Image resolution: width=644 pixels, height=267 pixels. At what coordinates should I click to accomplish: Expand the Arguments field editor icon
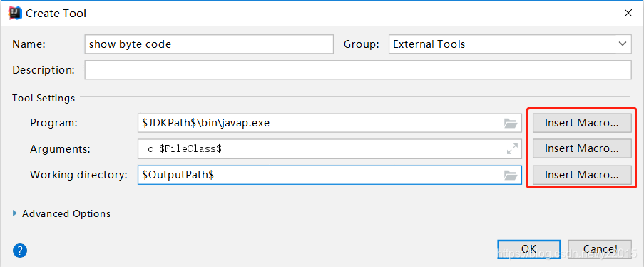point(512,149)
